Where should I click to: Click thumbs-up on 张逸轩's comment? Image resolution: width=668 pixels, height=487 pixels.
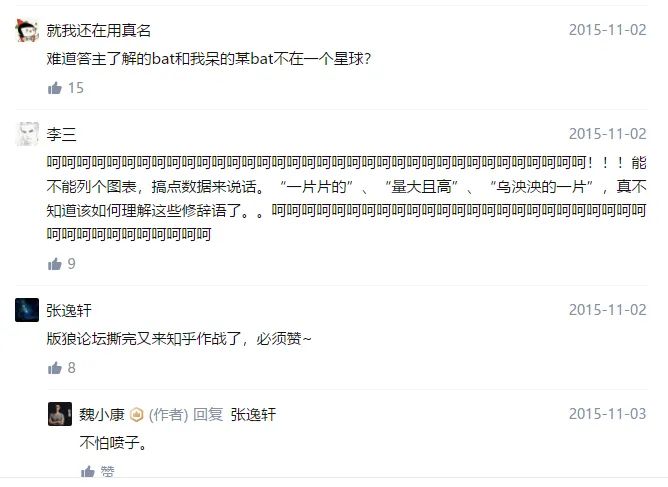pos(55,368)
